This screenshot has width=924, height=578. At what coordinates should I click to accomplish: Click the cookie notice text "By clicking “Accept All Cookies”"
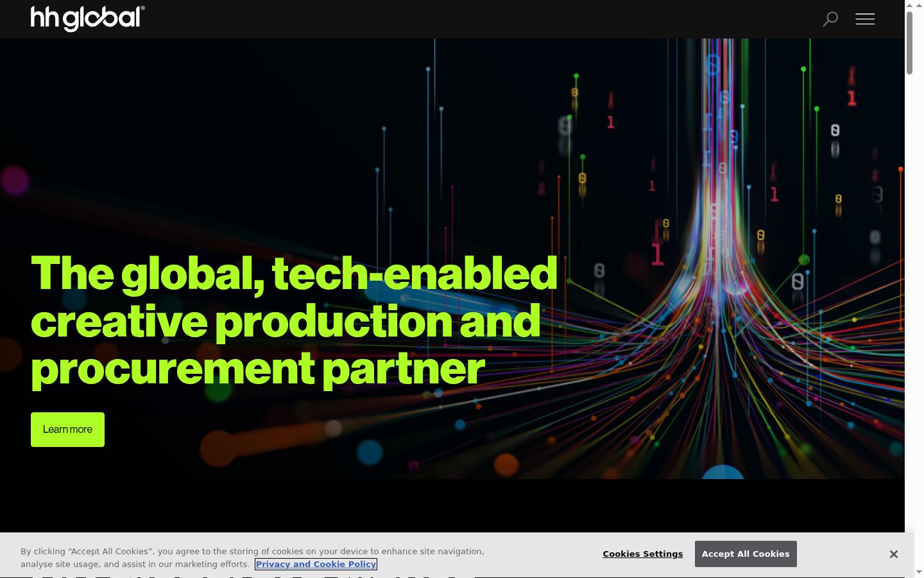coord(87,552)
